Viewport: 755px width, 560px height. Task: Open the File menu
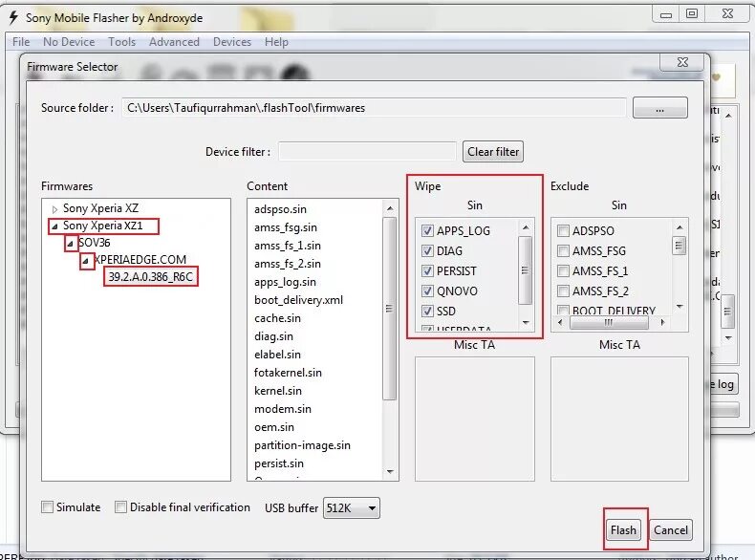(21, 42)
